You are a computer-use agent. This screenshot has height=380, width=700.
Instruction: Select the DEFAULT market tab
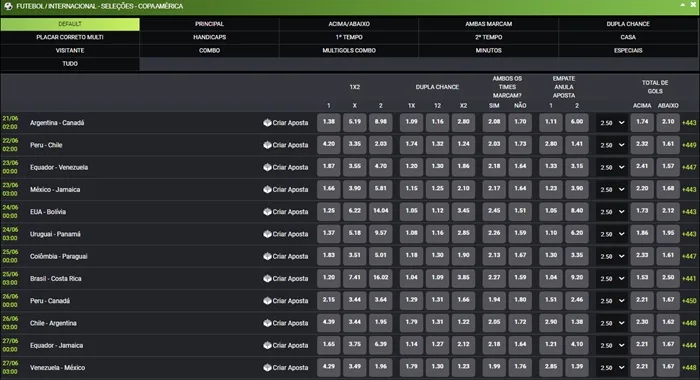tap(70, 24)
